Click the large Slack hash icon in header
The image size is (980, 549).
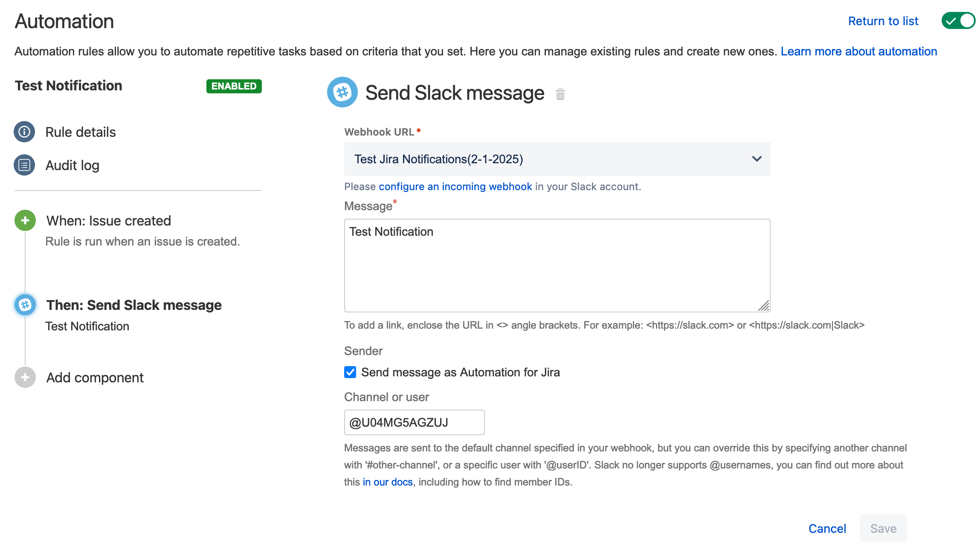(x=342, y=92)
